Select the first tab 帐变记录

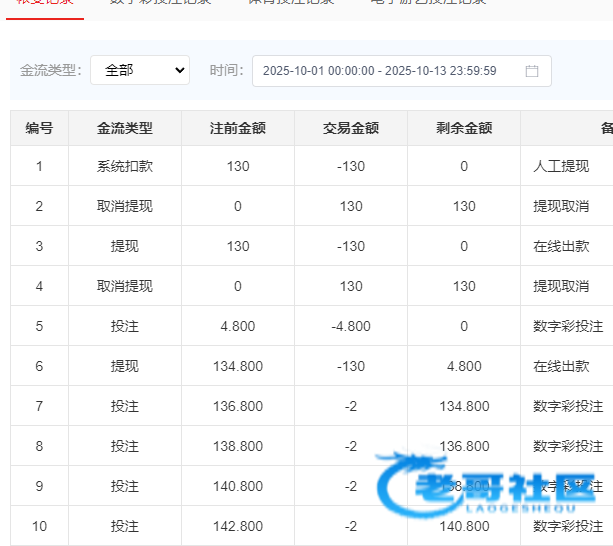(x=44, y=3)
